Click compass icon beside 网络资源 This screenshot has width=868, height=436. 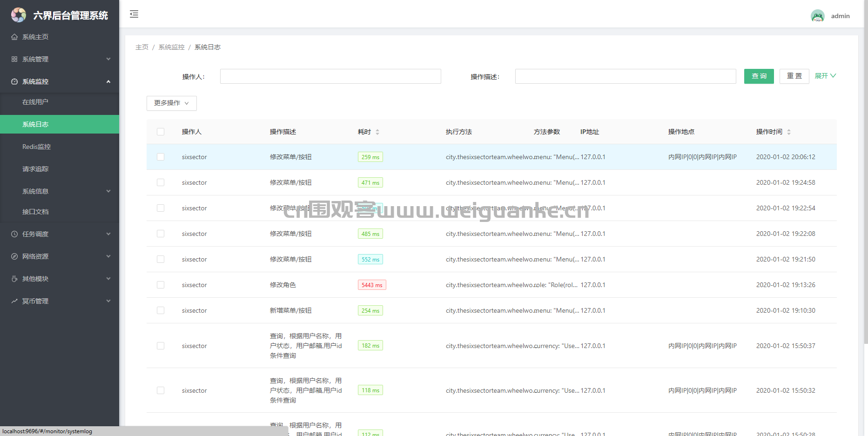[14, 256]
